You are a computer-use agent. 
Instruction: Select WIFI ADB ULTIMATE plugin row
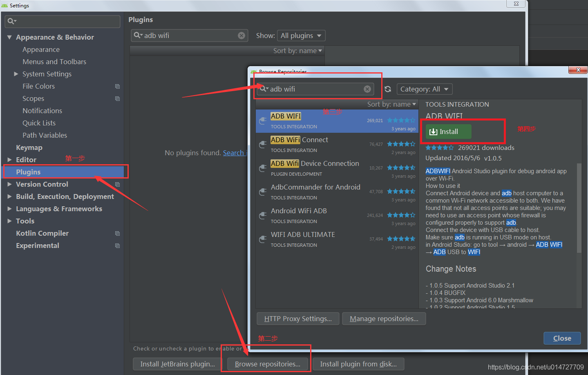coord(337,239)
